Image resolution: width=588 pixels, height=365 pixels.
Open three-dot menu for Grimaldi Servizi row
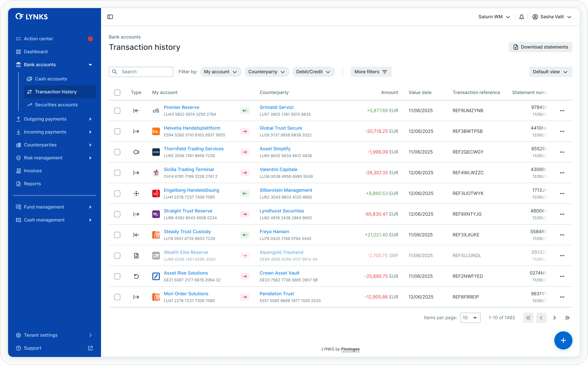coord(562,111)
